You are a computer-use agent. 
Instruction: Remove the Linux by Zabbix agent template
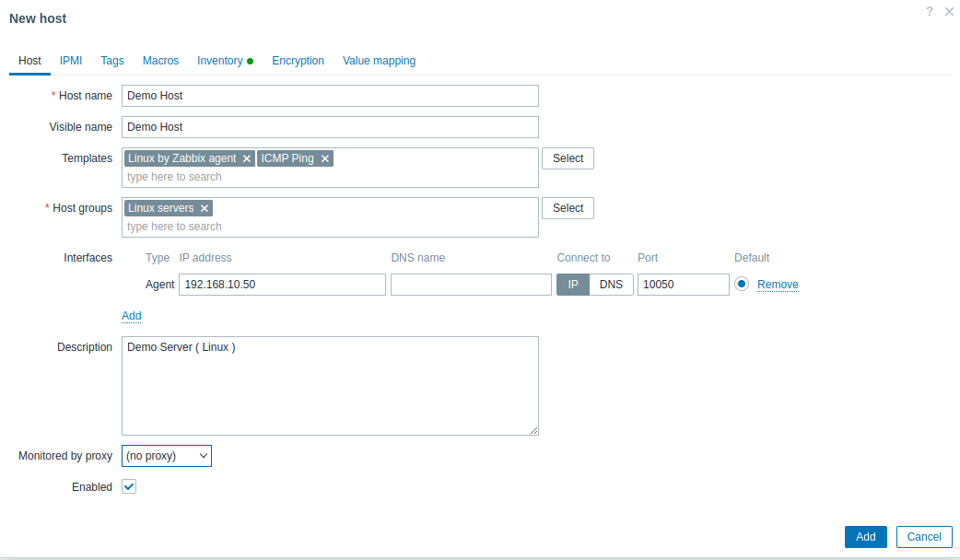(x=247, y=158)
